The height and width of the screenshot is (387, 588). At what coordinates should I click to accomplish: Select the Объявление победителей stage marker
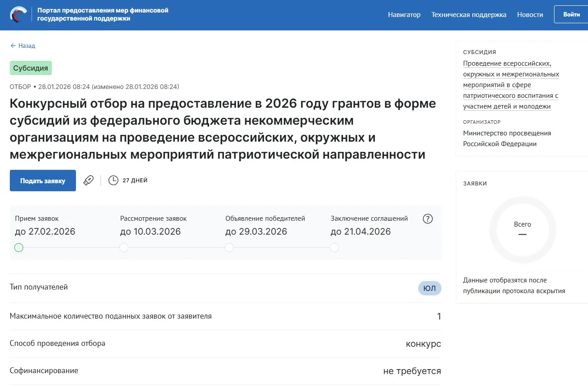(x=229, y=248)
